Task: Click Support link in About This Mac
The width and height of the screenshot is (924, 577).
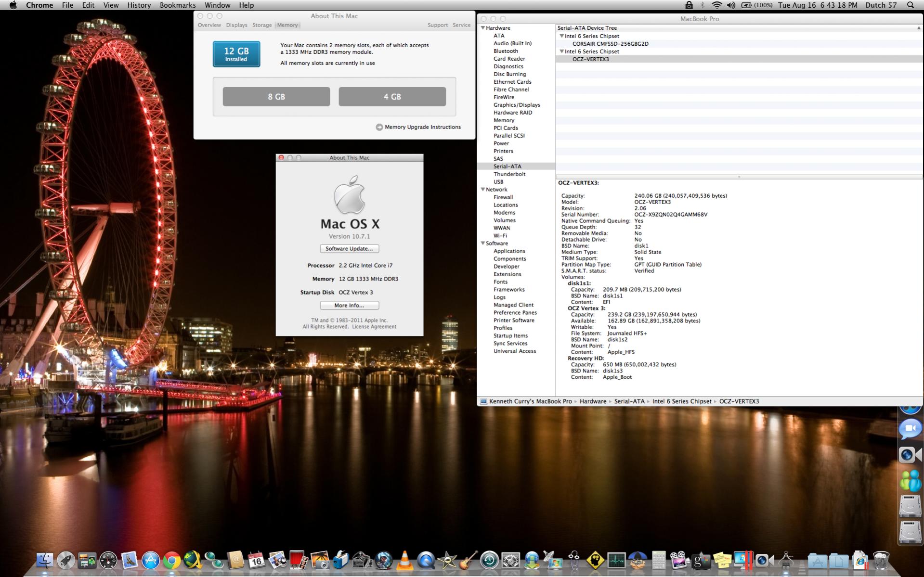Action: [x=438, y=25]
